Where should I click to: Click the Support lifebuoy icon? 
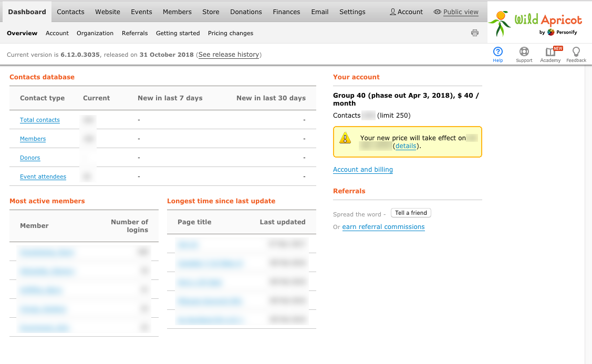524,51
